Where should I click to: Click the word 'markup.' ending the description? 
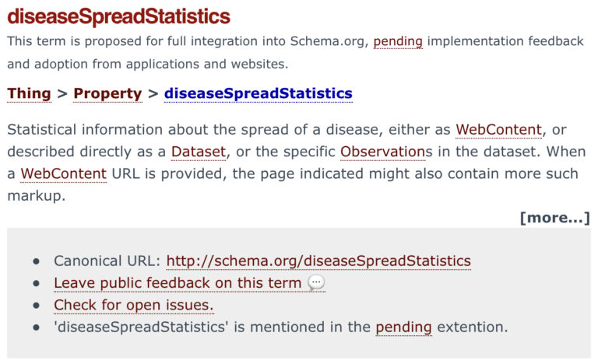tap(36, 194)
